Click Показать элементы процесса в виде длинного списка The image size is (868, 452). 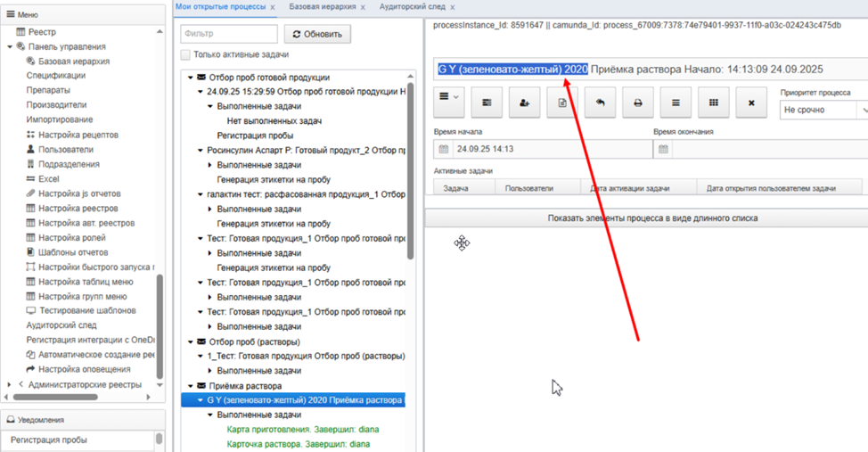[x=652, y=218]
